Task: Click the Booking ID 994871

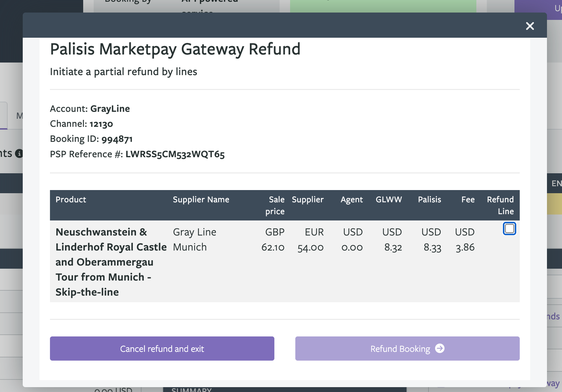Action: point(117,139)
